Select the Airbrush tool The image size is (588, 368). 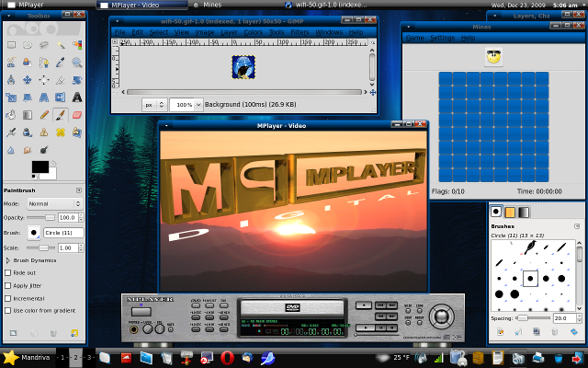11,132
